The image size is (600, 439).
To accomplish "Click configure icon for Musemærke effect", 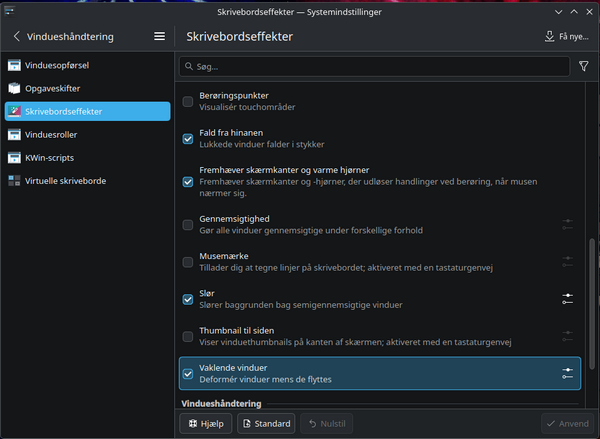I will (567, 261).
